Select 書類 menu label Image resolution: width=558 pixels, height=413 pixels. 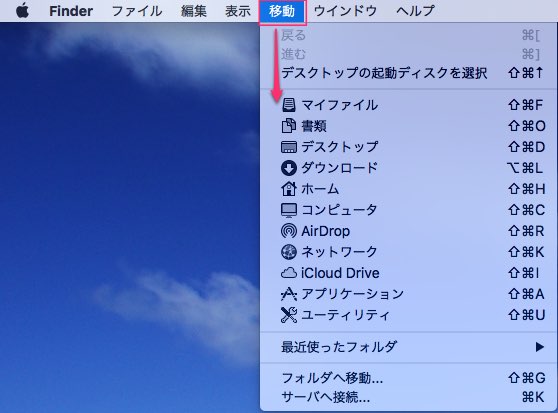(314, 126)
